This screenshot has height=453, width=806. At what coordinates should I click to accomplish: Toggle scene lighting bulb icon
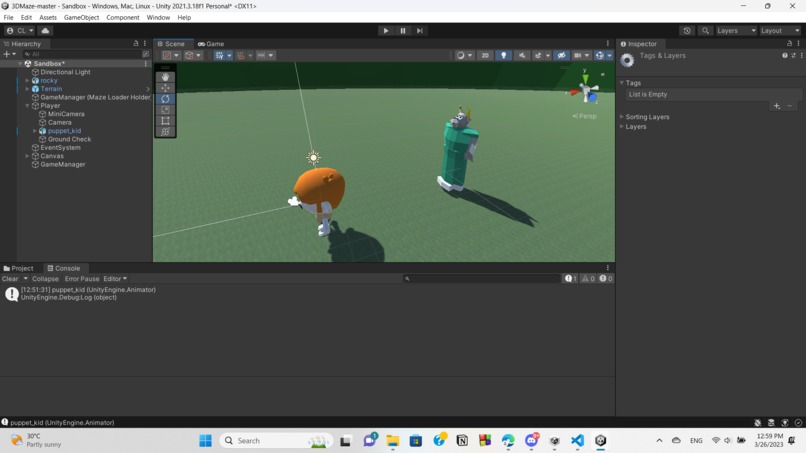[503, 55]
